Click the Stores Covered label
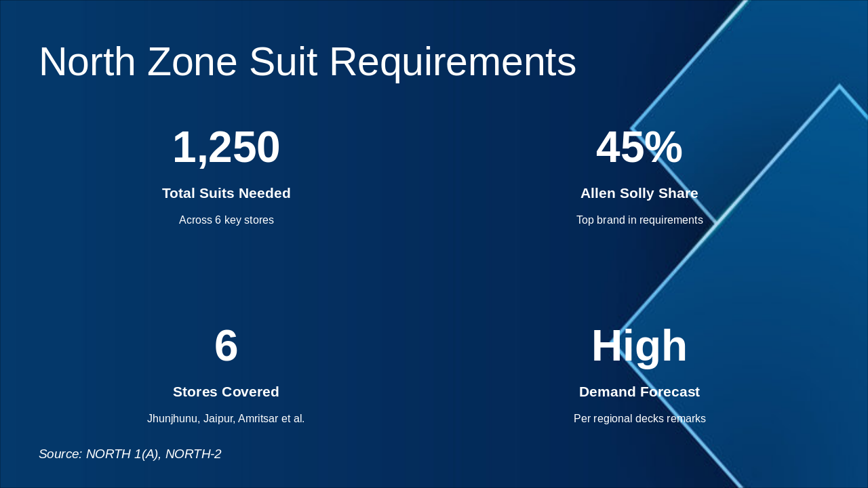Viewport: 868px width, 488px height. coord(226,392)
